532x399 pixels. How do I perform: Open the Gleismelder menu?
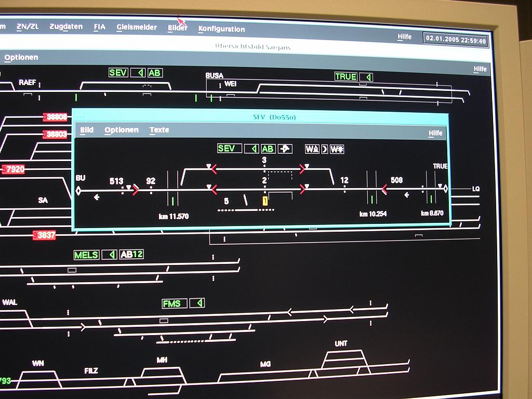coord(136,28)
